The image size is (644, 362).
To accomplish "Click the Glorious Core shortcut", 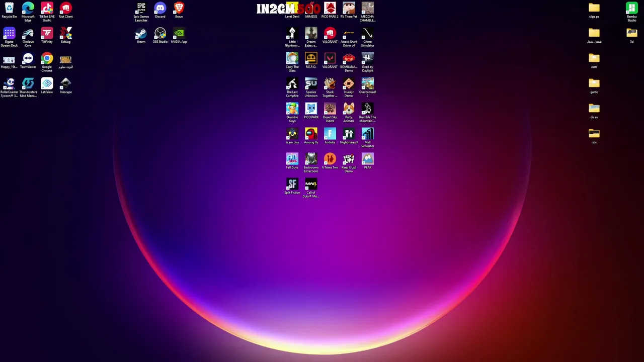I will point(28,33).
